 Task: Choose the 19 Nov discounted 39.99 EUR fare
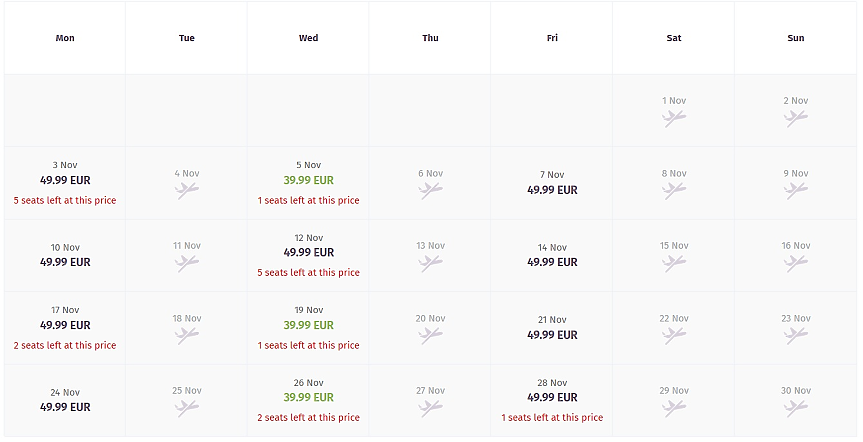click(x=309, y=326)
